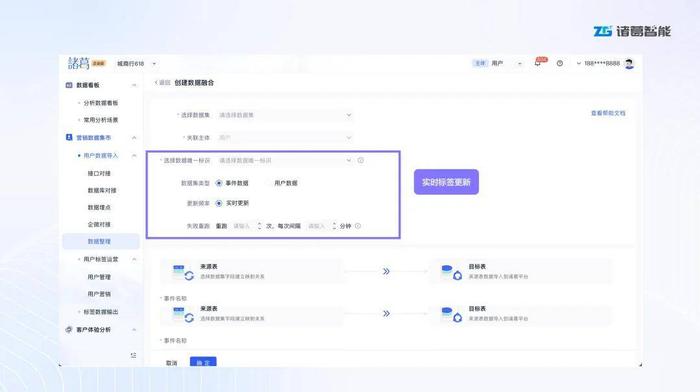Toggle the 数据看板 section chevron
This screenshot has width=700, height=392.
point(134,85)
